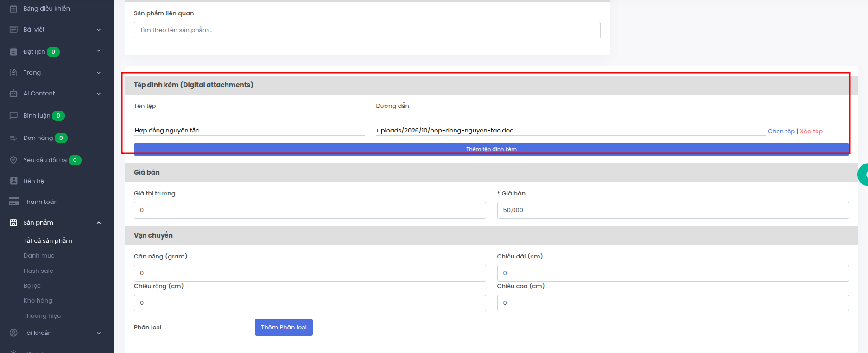Click Thêm Phân loại button
Image resolution: width=868 pixels, height=353 pixels.
(284, 327)
